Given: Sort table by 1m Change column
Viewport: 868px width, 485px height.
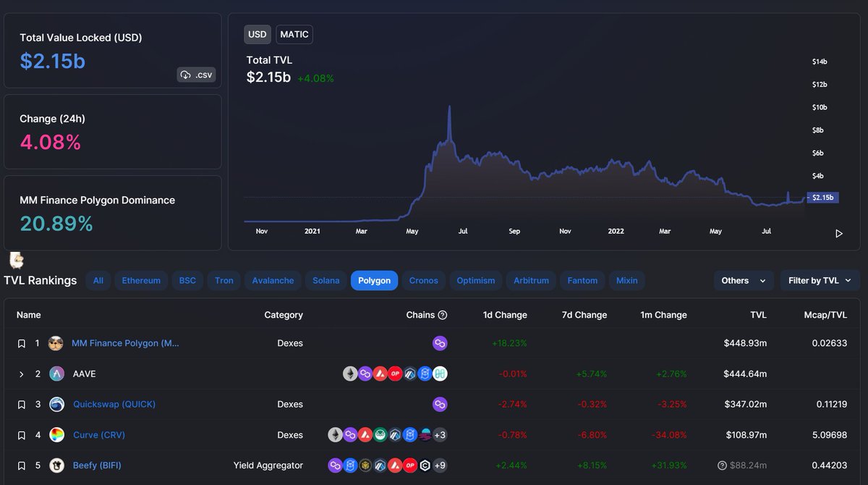Looking at the screenshot, I should (x=663, y=315).
